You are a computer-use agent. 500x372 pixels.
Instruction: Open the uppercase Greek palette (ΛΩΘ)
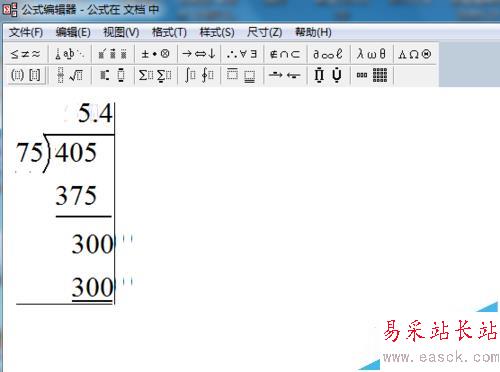click(415, 54)
